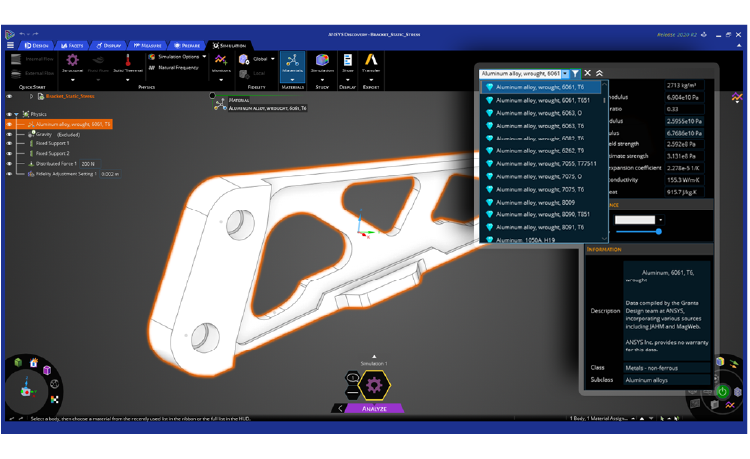This screenshot has width=750, height=459.
Task: Click the appearance transparency slider handle
Action: 659,231
